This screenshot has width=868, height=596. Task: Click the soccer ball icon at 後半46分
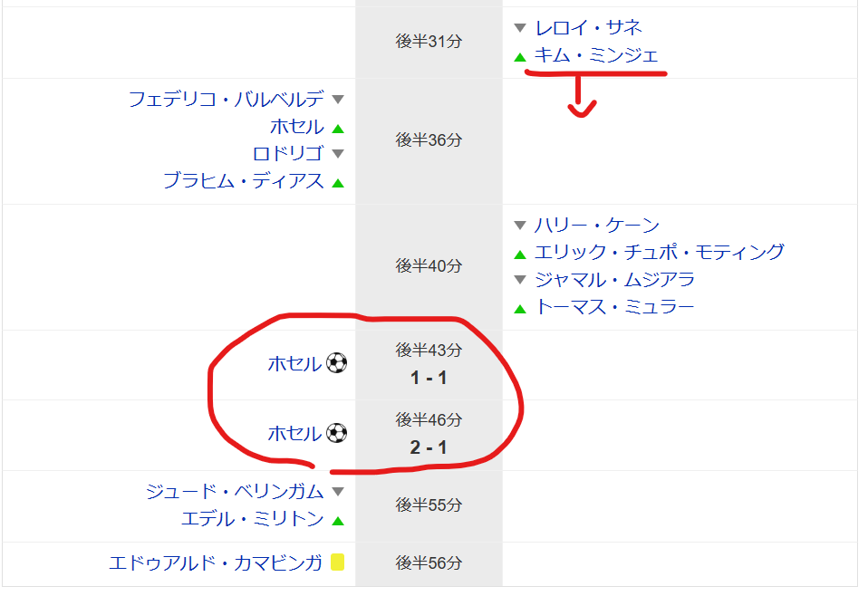[x=336, y=434]
